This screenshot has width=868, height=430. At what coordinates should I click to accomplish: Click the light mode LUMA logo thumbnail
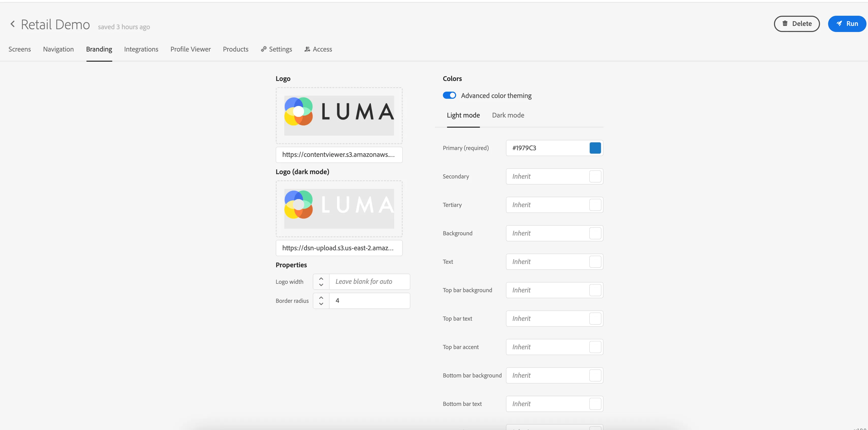pyautogui.click(x=339, y=115)
